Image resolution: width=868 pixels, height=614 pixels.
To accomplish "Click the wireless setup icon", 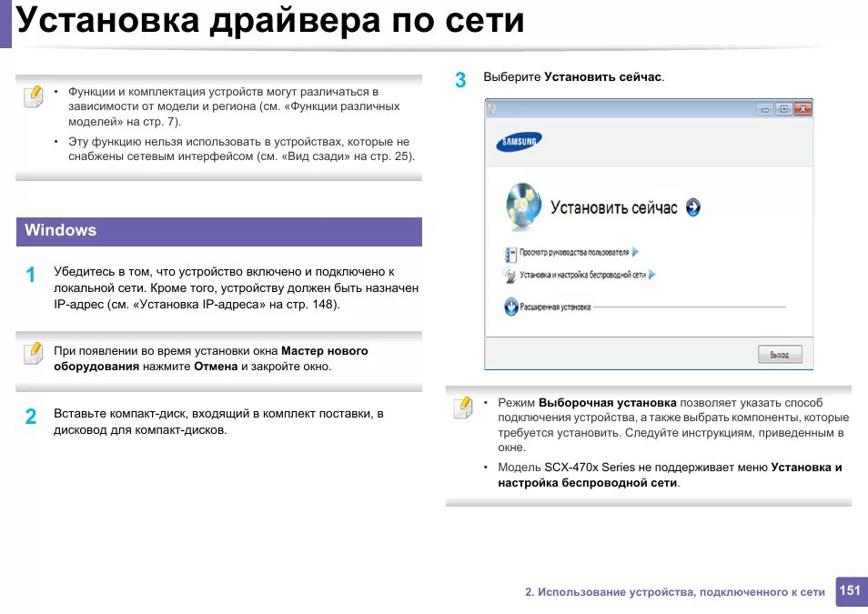I will click(510, 275).
